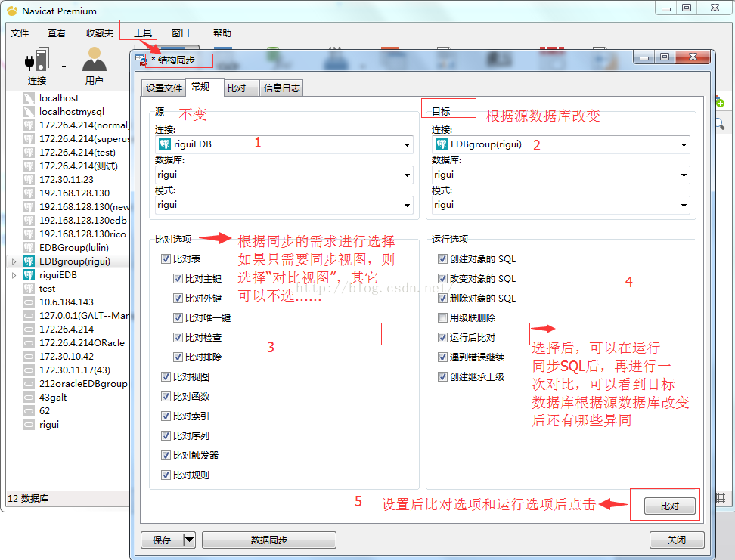Select the localhost connection icon
This screenshot has height=560, width=735.
[29, 98]
